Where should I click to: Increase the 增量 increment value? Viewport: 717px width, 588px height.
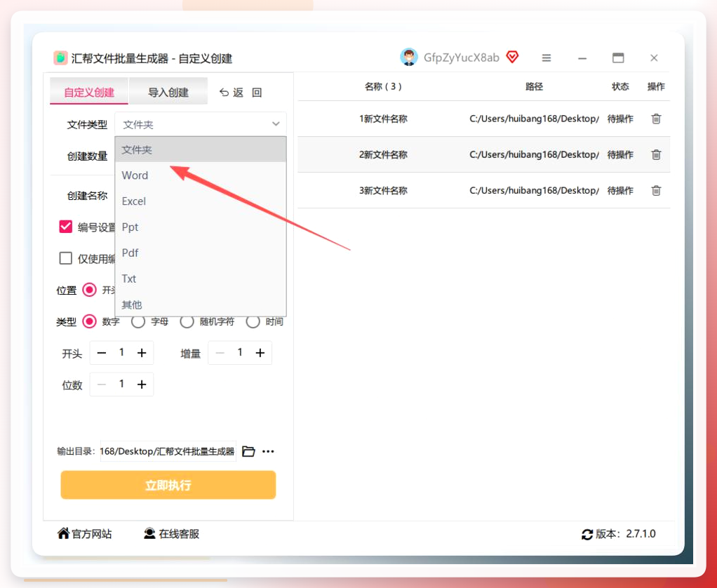click(x=260, y=352)
